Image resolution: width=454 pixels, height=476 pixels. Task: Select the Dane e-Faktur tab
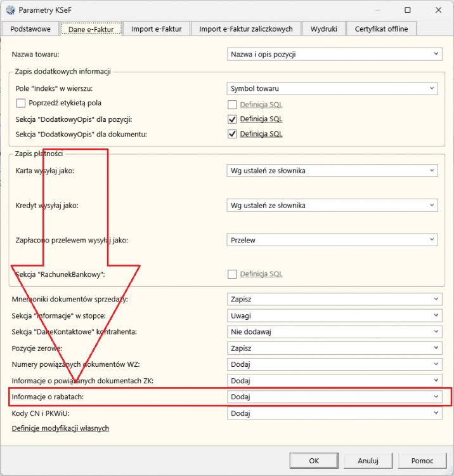tap(91, 29)
